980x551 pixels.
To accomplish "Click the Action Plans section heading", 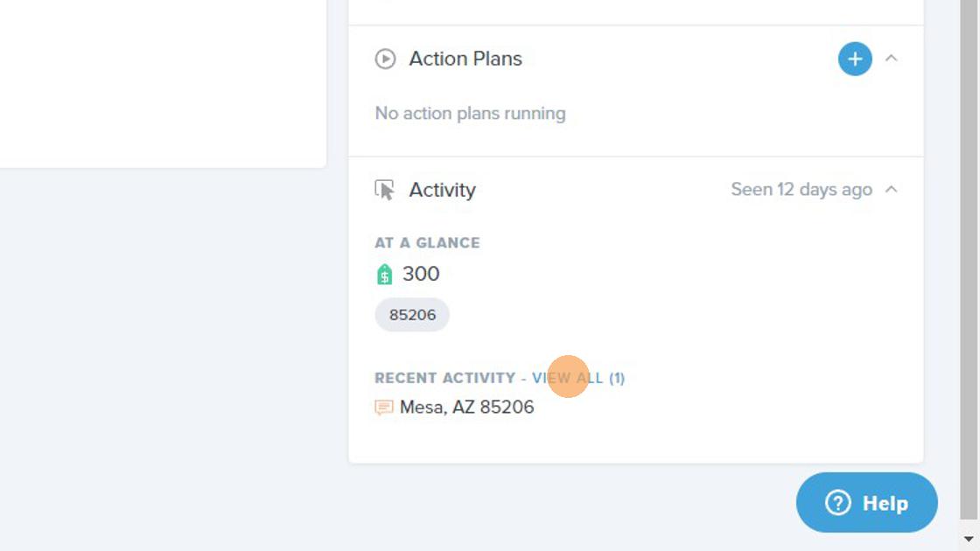I will (x=465, y=59).
